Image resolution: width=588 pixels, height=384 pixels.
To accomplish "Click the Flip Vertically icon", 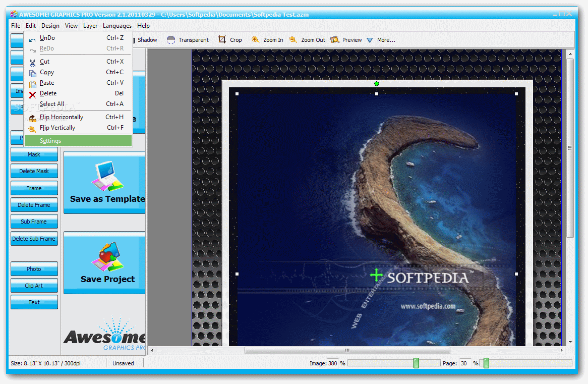I will [33, 130].
